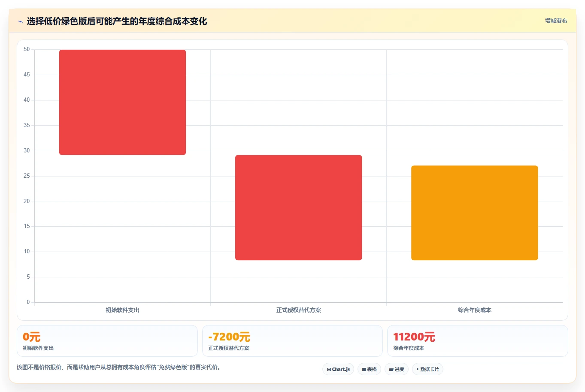Open the -7200元 正式授权替代方案 card
This screenshot has height=392, width=585.
[292, 341]
